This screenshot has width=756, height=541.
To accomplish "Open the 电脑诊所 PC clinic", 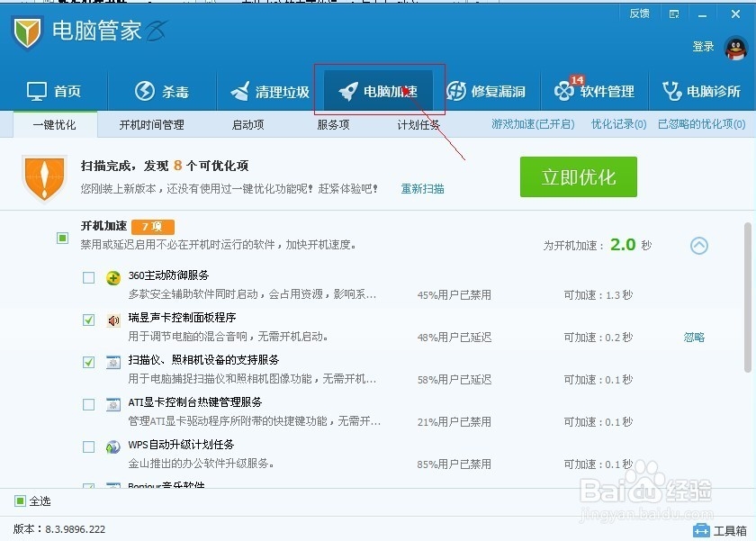I will click(706, 91).
